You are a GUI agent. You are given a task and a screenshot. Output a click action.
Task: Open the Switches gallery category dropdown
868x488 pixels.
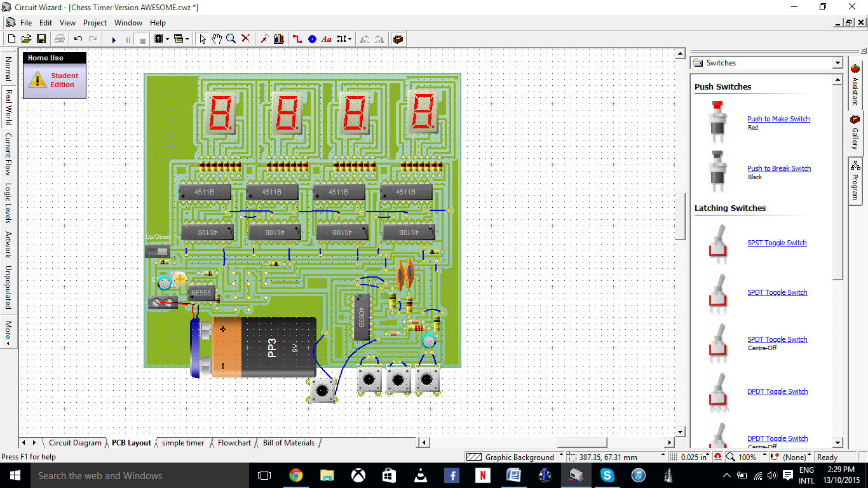point(837,63)
